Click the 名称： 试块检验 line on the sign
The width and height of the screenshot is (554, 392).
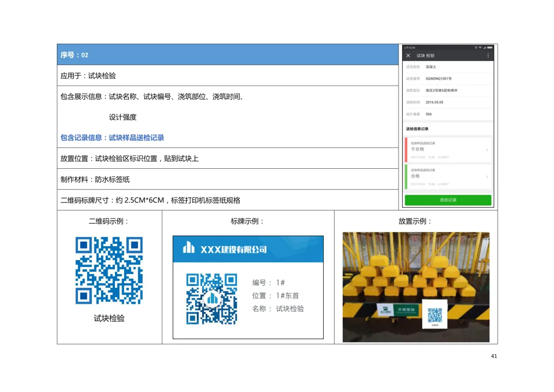[x=278, y=308]
